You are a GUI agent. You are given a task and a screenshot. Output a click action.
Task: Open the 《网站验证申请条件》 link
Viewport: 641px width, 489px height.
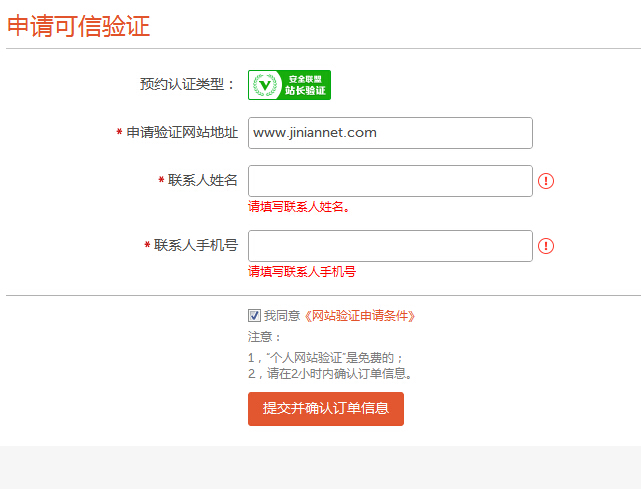pyautogui.click(x=359, y=316)
